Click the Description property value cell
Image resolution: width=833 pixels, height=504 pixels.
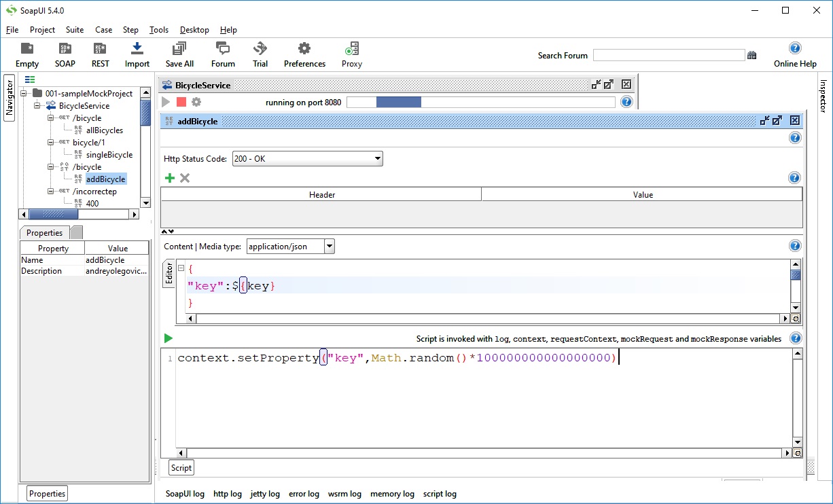116,271
